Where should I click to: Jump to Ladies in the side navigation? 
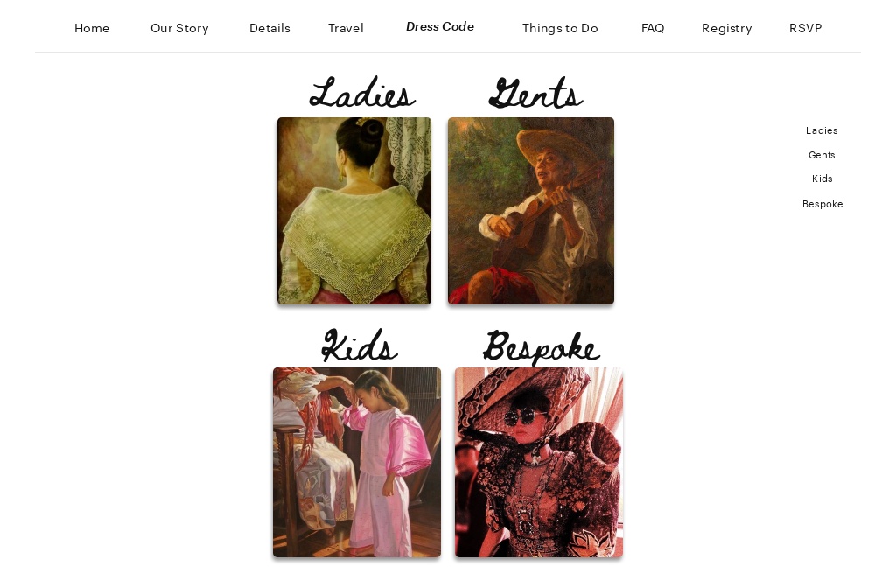tap(822, 130)
